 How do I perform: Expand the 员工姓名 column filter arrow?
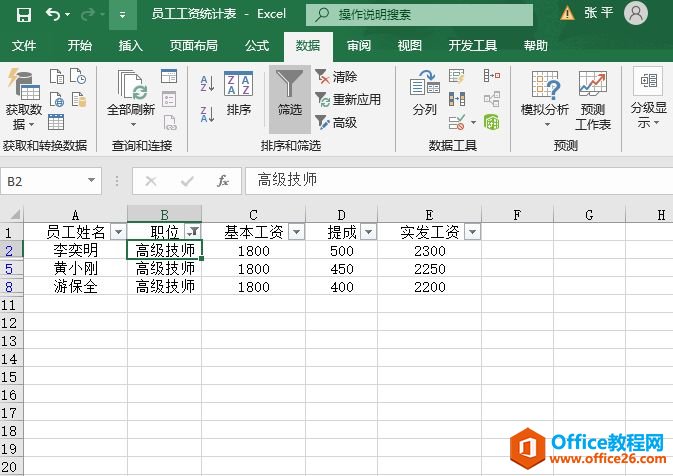(118, 232)
